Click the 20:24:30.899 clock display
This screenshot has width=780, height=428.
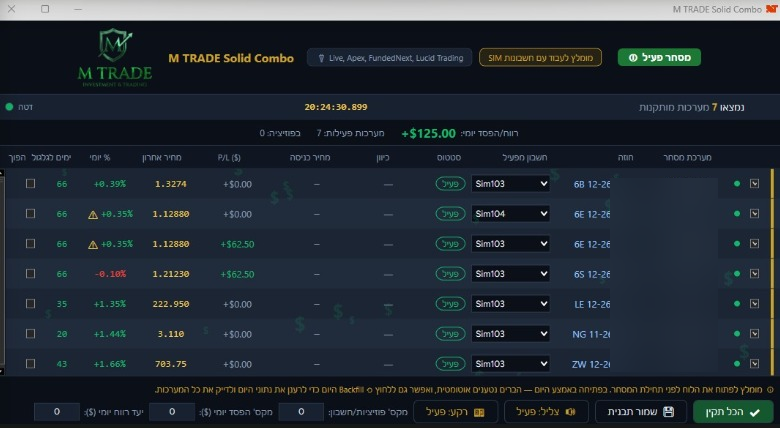tap(336, 107)
